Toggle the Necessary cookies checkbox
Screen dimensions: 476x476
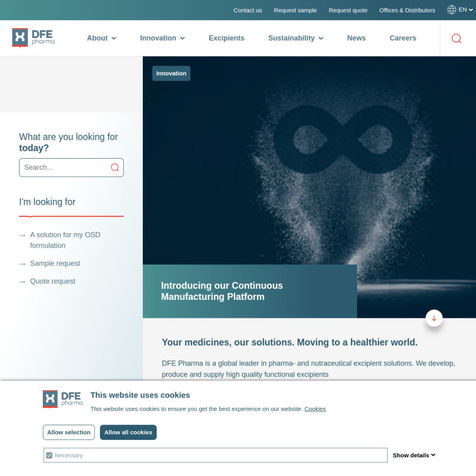pyautogui.click(x=49, y=455)
